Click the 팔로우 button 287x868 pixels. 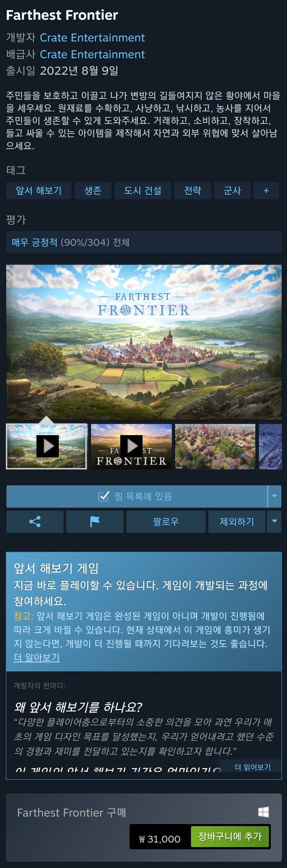pyautogui.click(x=166, y=522)
